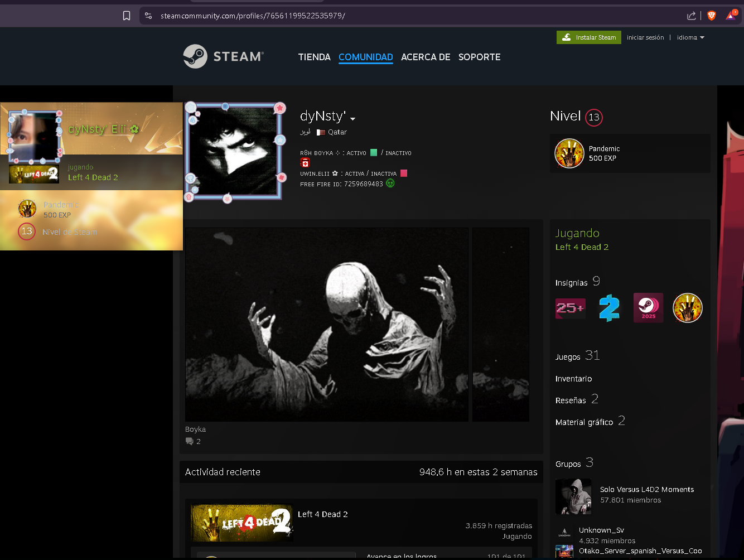Click the large profile avatar image

point(234,151)
